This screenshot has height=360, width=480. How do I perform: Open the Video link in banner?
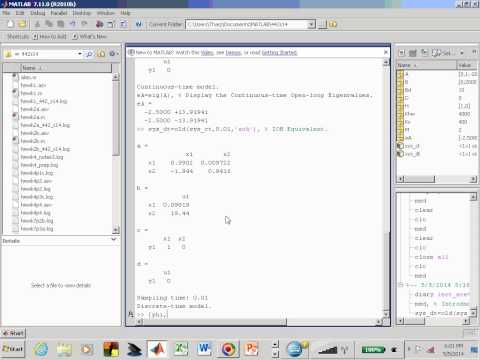(207, 53)
